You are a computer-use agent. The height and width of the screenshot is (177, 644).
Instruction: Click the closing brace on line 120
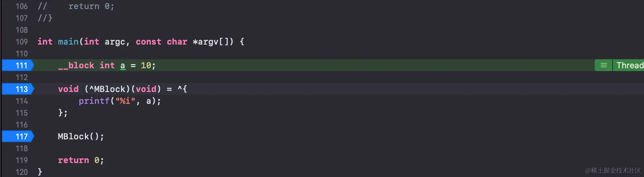coord(40,172)
